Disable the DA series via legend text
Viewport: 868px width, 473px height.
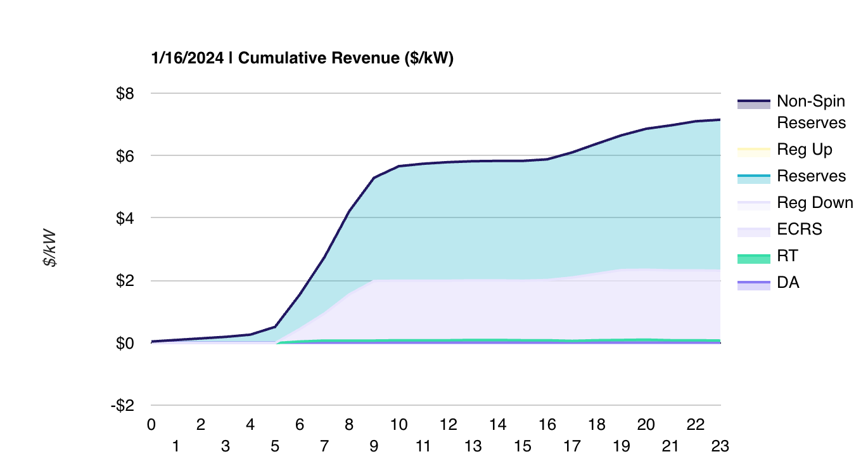point(788,283)
